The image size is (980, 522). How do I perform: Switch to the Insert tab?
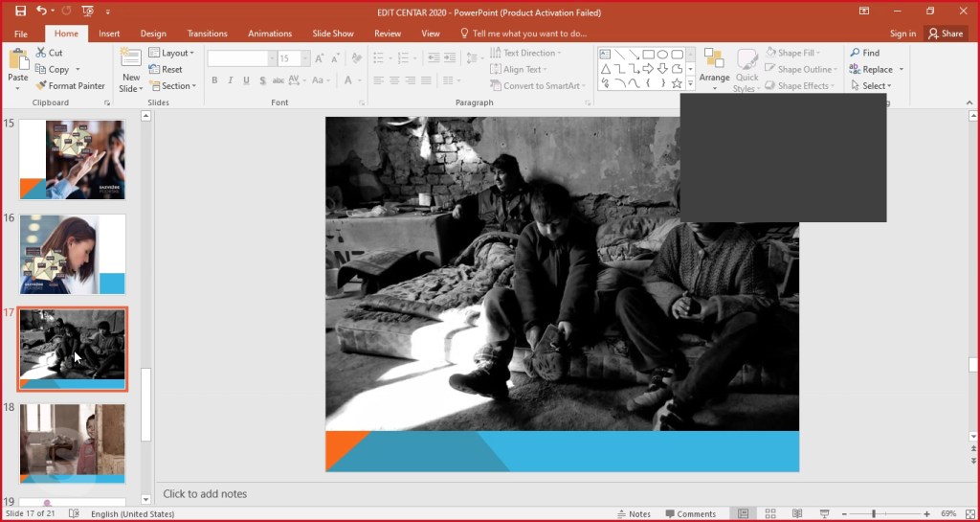(109, 34)
